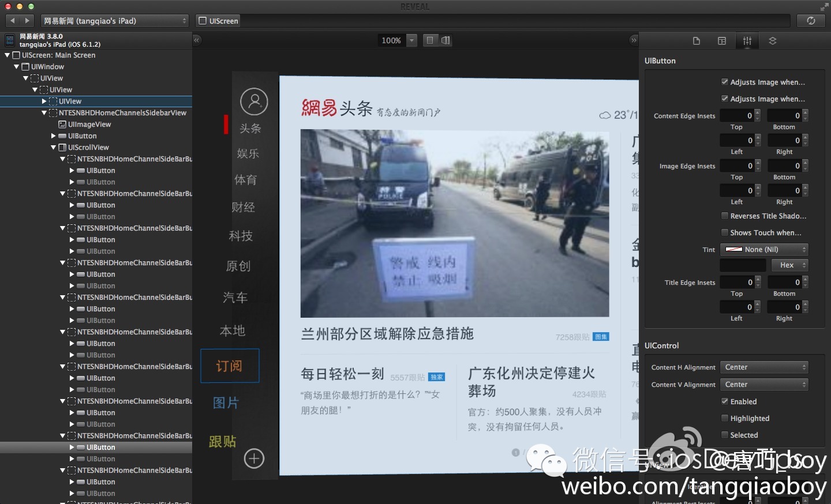Screen dimensions: 831x504
Task: Collapse the UIWindow tree node
Action: point(16,67)
